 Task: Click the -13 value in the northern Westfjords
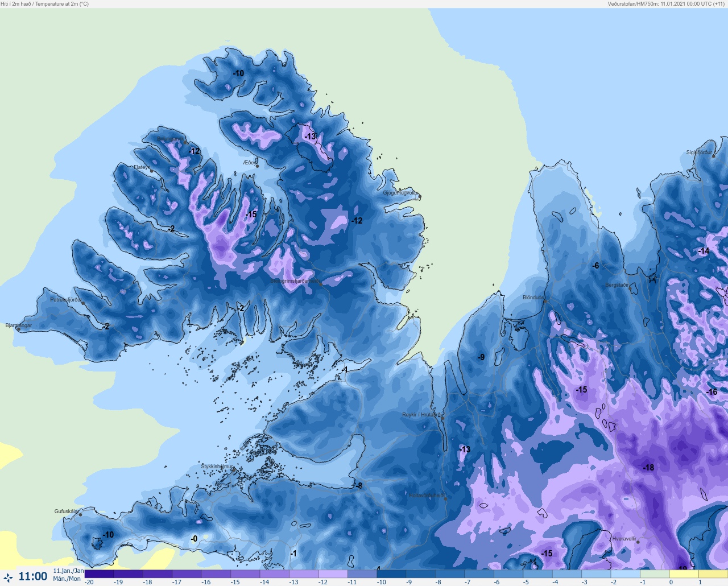310,137
